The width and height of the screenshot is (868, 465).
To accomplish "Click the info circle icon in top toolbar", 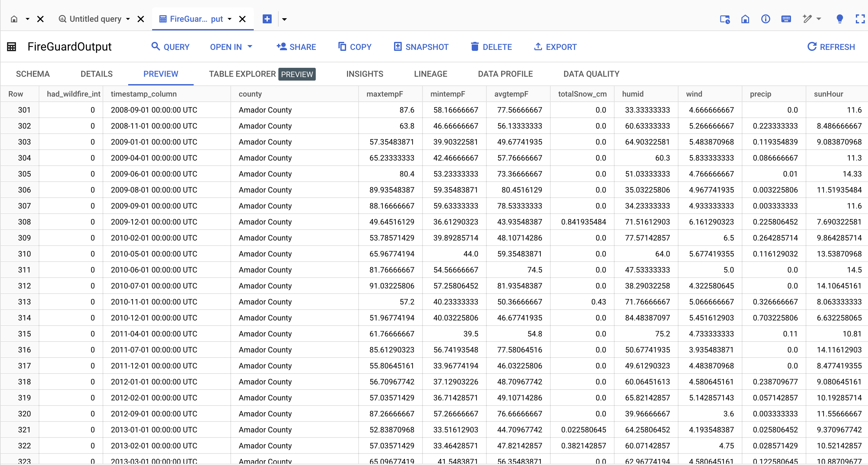I will coord(765,19).
